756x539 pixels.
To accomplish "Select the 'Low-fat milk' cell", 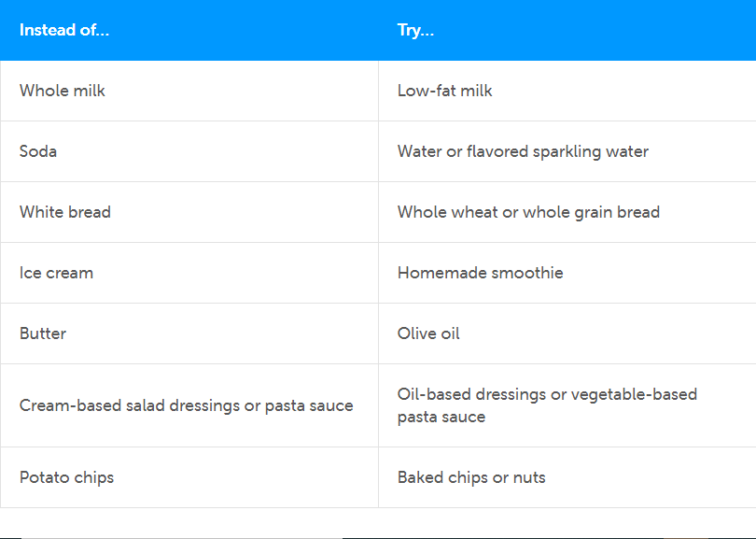I will tap(445, 91).
